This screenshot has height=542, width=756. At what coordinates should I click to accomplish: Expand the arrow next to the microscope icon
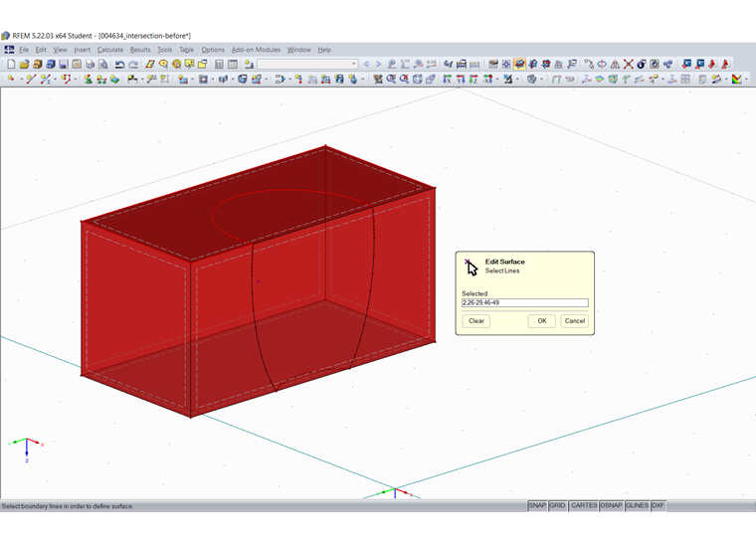[x=517, y=80]
